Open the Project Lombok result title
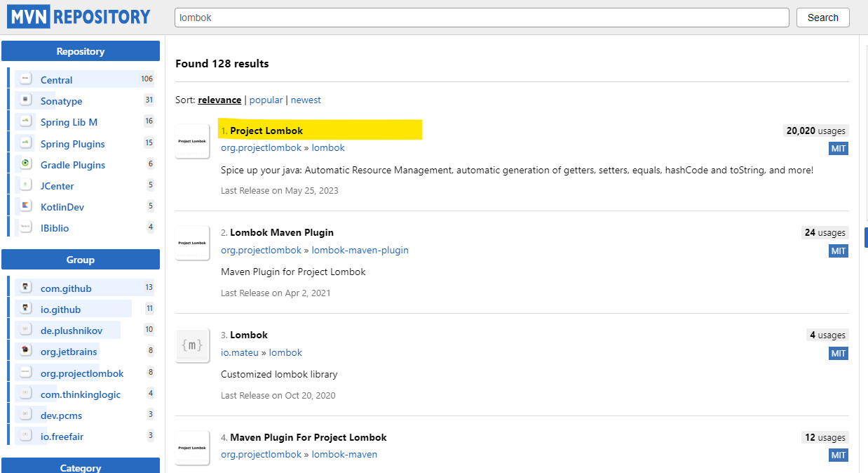868x473 pixels. point(266,131)
